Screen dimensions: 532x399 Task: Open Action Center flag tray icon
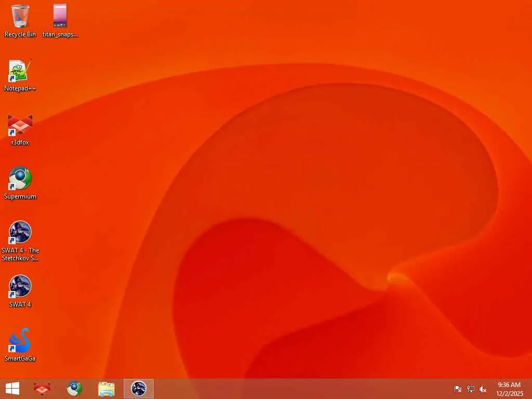tap(458, 389)
